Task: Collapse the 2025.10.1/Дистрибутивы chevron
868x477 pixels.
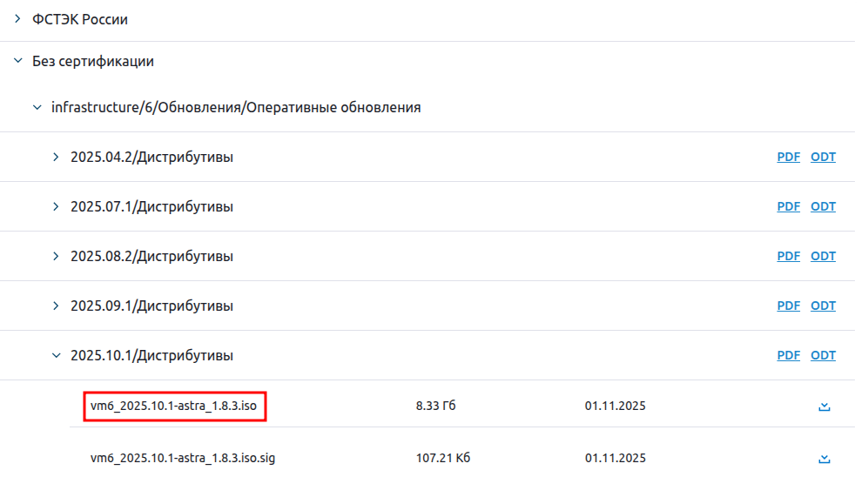Action: point(56,356)
